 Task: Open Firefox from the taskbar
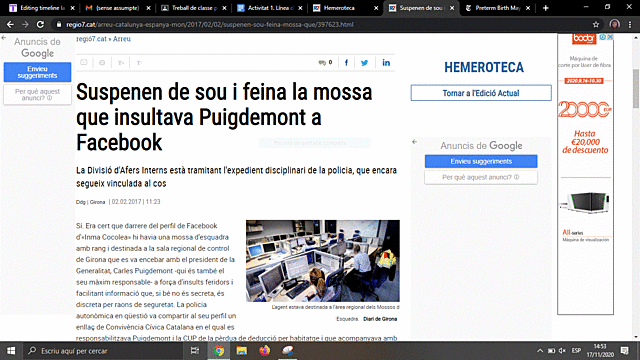264,351
